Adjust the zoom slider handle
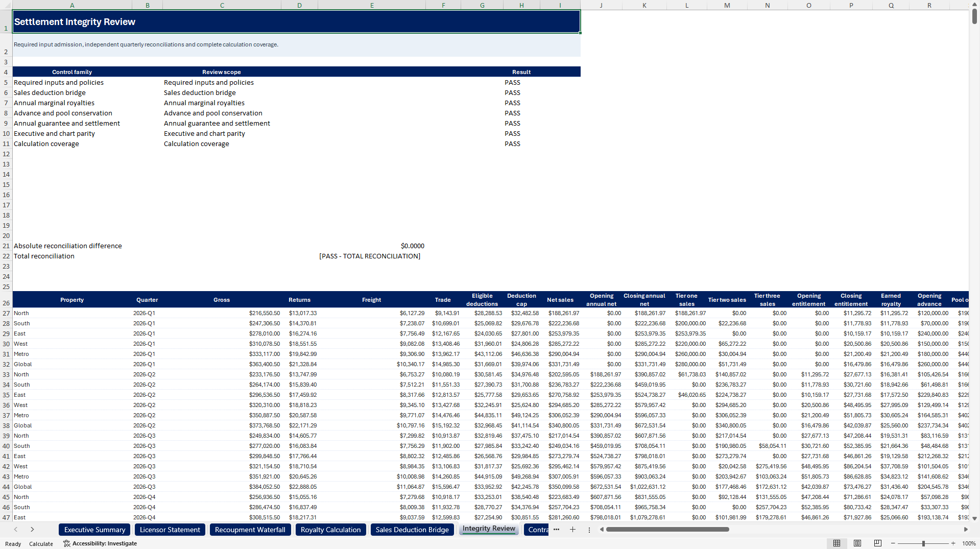The image size is (980, 549). pos(923,543)
